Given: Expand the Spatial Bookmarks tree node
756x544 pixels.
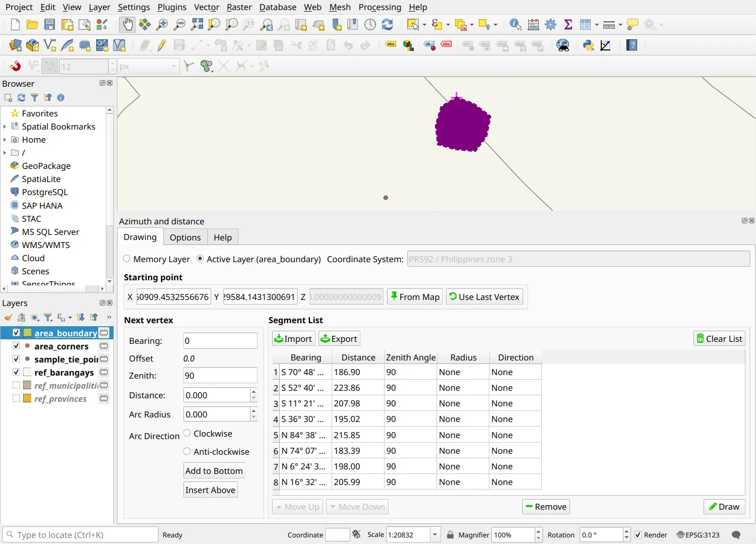Looking at the screenshot, I should (x=5, y=127).
